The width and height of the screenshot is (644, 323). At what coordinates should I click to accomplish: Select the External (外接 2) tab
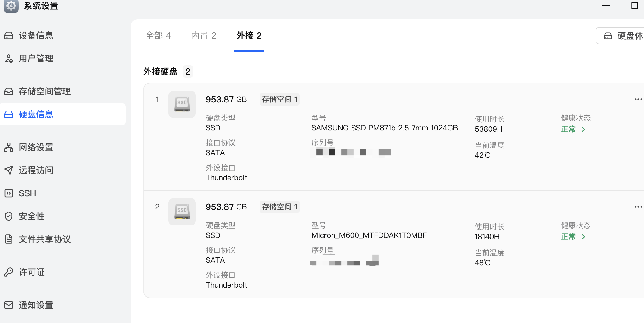click(249, 36)
